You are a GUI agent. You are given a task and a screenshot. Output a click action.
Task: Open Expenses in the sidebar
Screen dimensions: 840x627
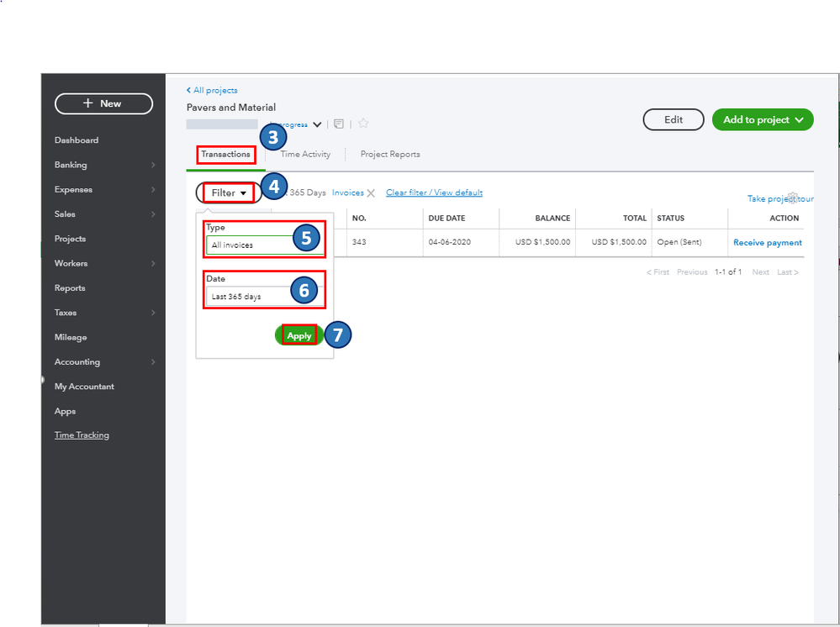(x=73, y=190)
